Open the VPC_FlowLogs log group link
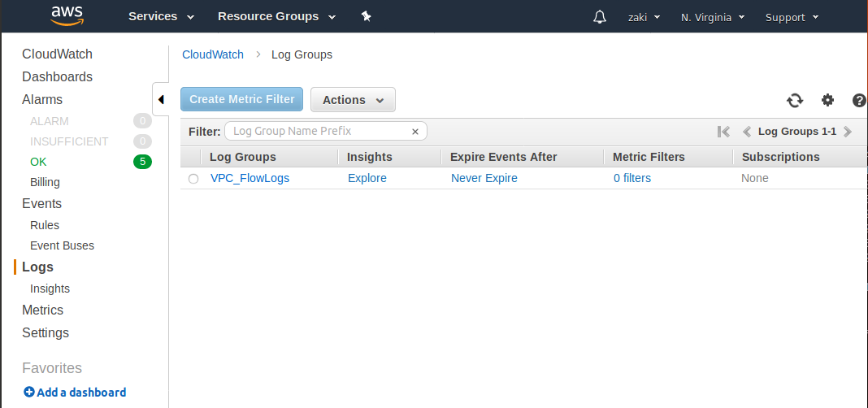This screenshot has height=408, width=868. pos(250,178)
